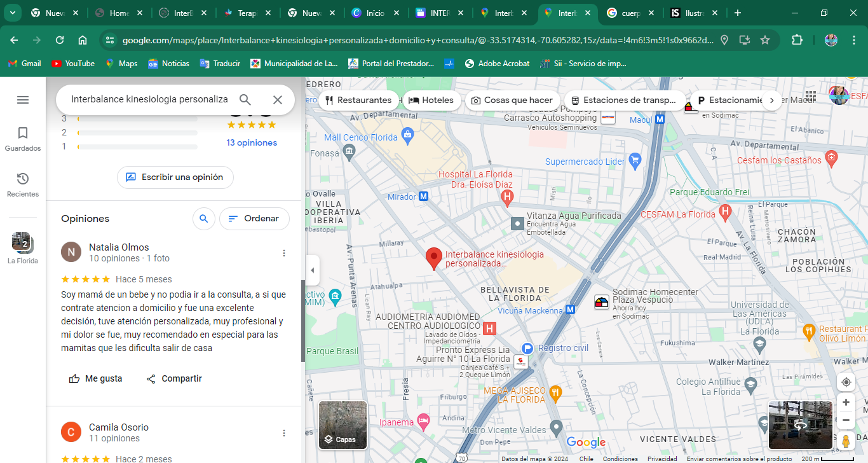Image resolution: width=868 pixels, height=463 pixels.
Task: Show more category chips with arrow
Action: point(772,100)
